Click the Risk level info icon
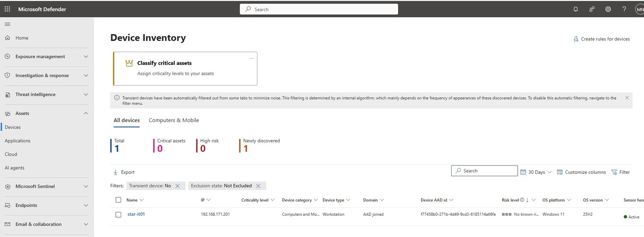Screen dimensions: 644x237 [x=522, y=200]
